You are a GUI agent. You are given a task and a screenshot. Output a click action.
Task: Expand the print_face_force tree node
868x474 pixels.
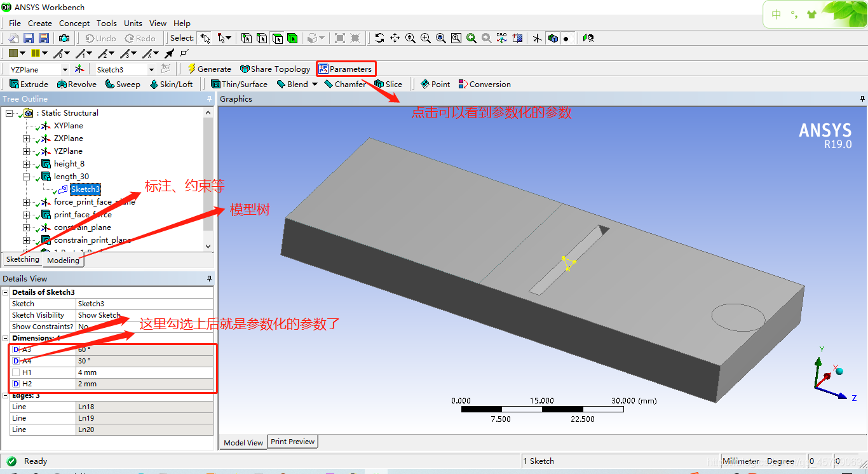pyautogui.click(x=26, y=215)
